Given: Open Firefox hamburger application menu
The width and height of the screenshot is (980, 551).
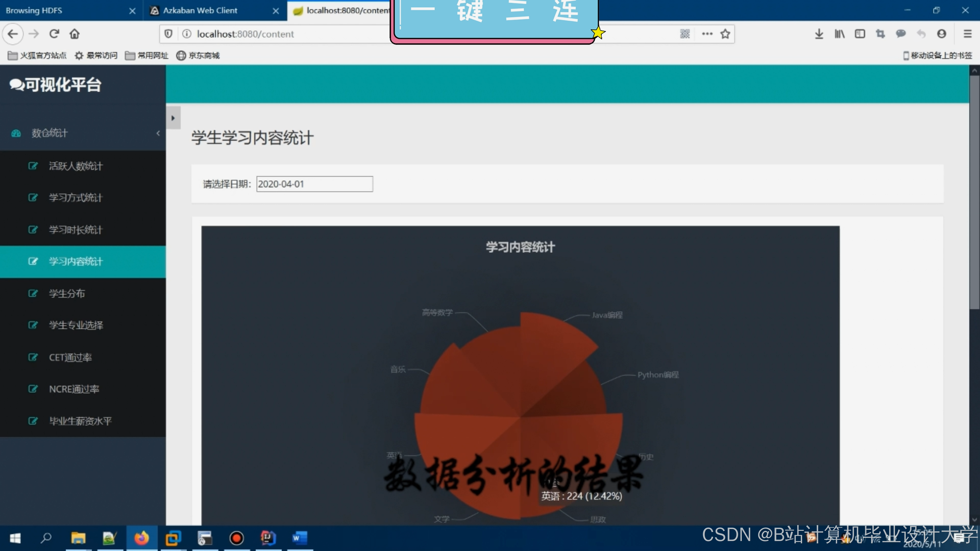Looking at the screenshot, I should click(967, 34).
